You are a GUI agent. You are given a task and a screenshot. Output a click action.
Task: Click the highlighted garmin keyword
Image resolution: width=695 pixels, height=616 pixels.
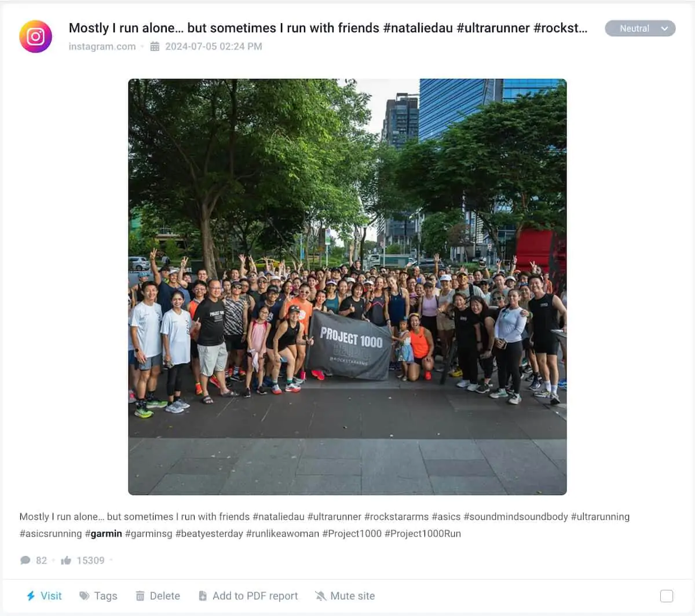pyautogui.click(x=106, y=534)
